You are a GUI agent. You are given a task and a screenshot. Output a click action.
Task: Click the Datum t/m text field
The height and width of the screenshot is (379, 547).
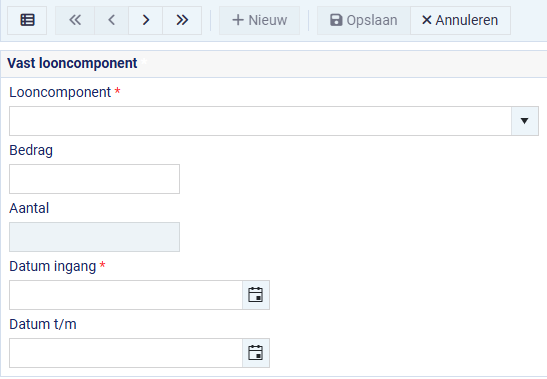click(x=126, y=353)
